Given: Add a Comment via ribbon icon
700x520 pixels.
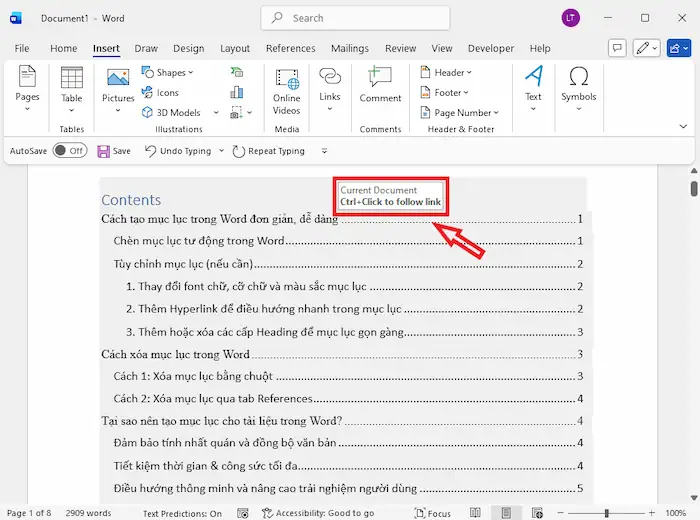Looking at the screenshot, I should point(380,80).
